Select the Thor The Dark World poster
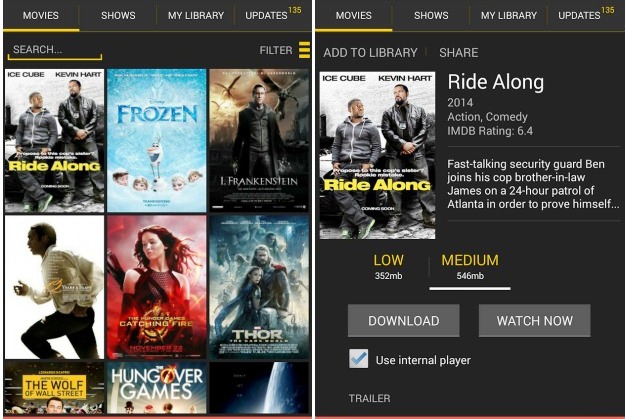The height and width of the screenshot is (419, 625). [x=259, y=287]
